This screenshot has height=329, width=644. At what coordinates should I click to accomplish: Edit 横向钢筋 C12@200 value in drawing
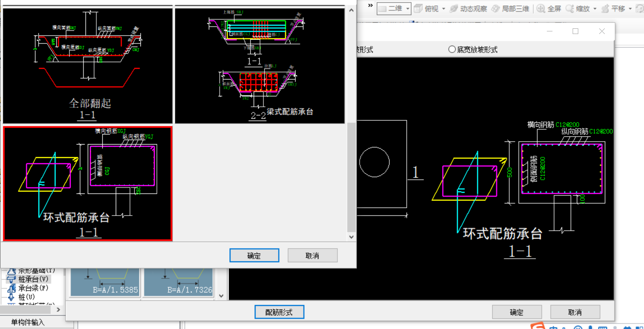pos(567,125)
